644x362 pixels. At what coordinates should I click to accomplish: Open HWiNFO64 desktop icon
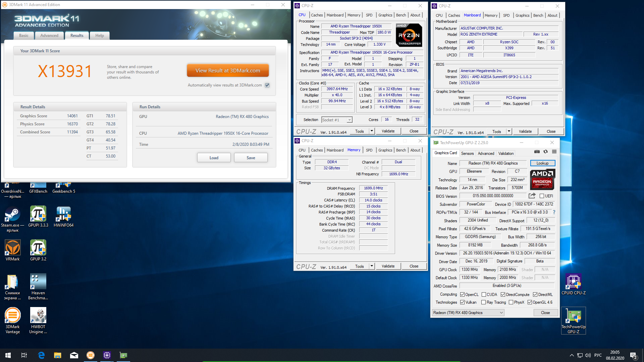[64, 217]
